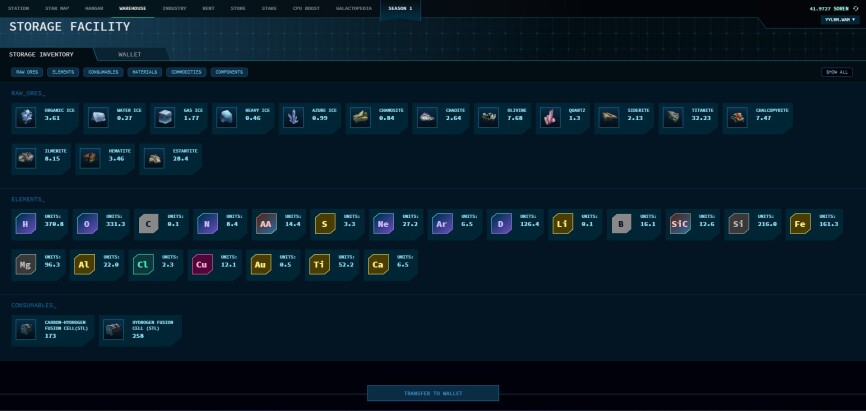Click the Estantite 28.4 ore card
The width and height of the screenshot is (866, 411).
171,159
